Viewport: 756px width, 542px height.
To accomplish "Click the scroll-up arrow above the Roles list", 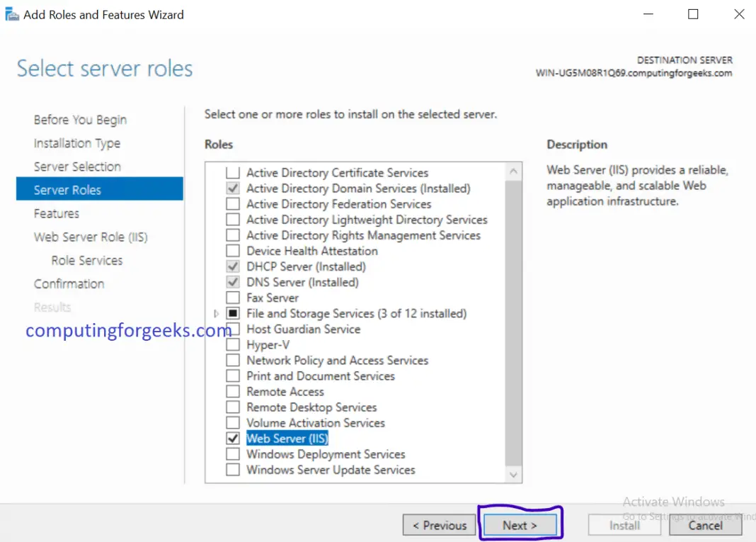I will [x=513, y=169].
